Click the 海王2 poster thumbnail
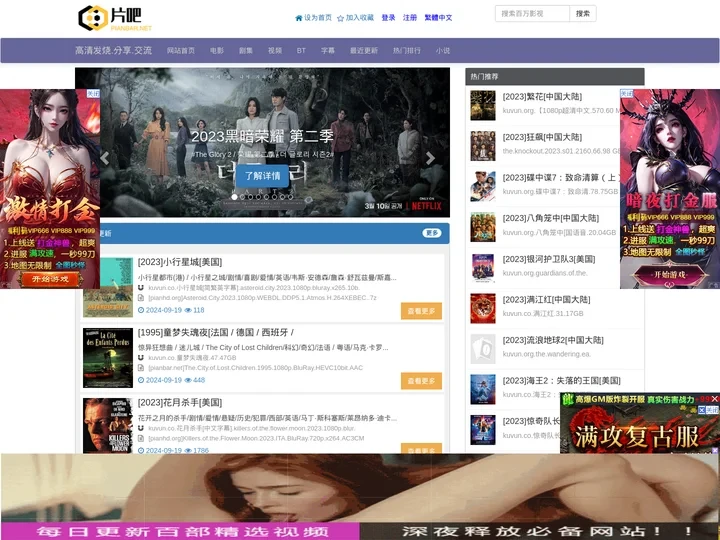The height and width of the screenshot is (540, 720). tap(483, 389)
